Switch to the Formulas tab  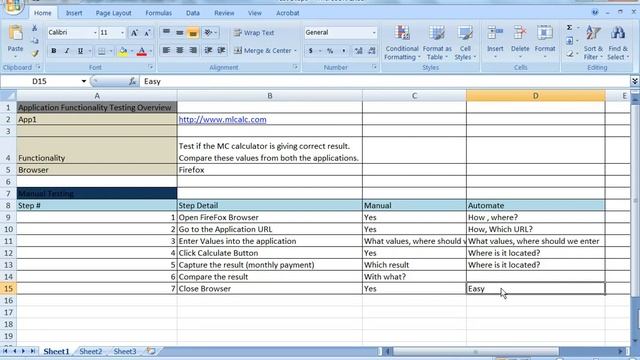click(x=158, y=13)
